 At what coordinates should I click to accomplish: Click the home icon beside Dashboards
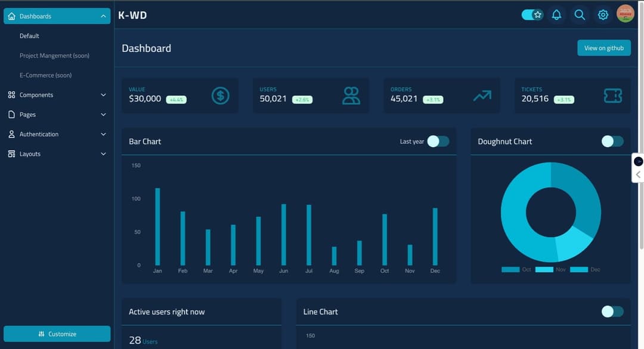(11, 16)
